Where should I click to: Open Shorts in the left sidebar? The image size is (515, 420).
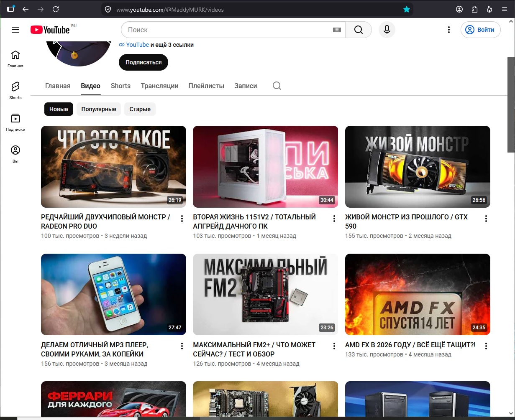tap(15, 91)
